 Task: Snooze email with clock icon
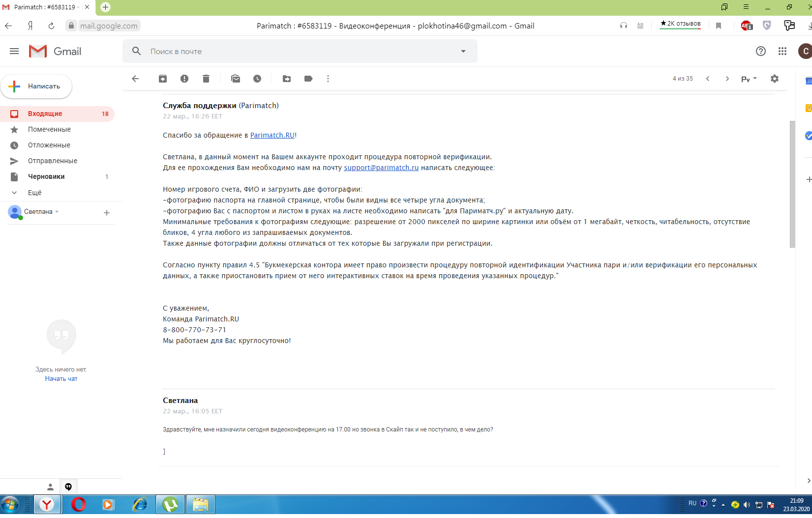(257, 79)
